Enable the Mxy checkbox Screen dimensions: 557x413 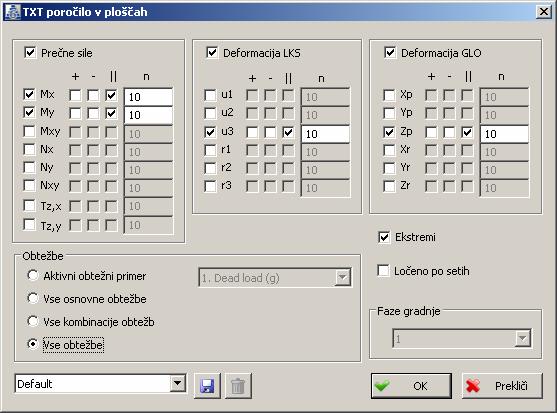point(29,131)
